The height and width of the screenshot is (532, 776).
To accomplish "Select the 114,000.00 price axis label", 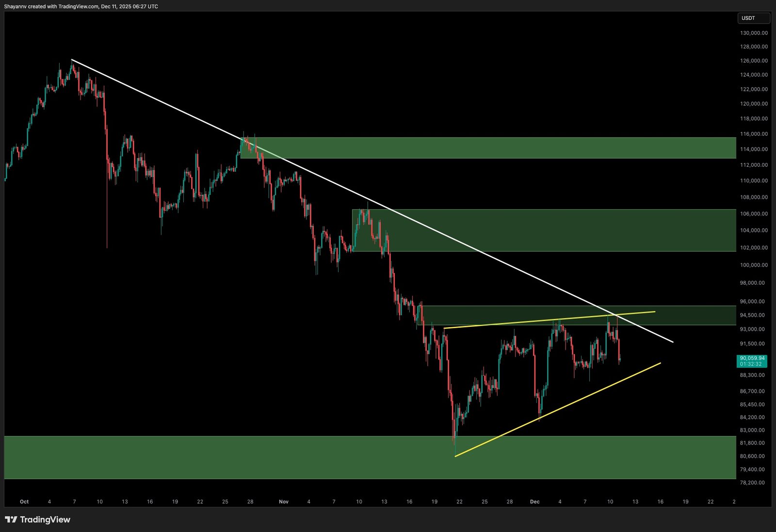I will [x=754, y=149].
